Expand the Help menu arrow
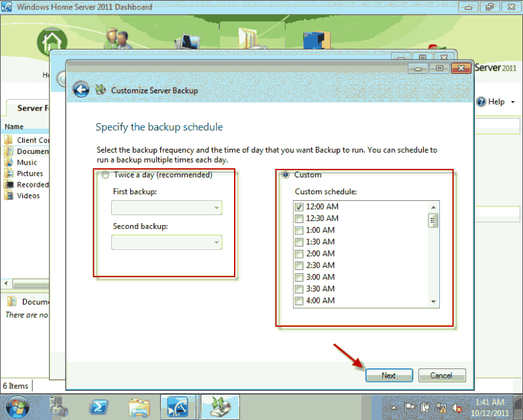 (x=513, y=102)
